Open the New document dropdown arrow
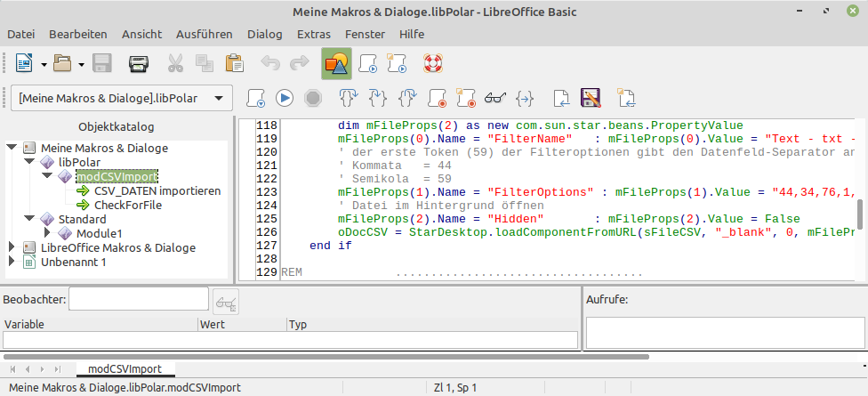 [44, 65]
